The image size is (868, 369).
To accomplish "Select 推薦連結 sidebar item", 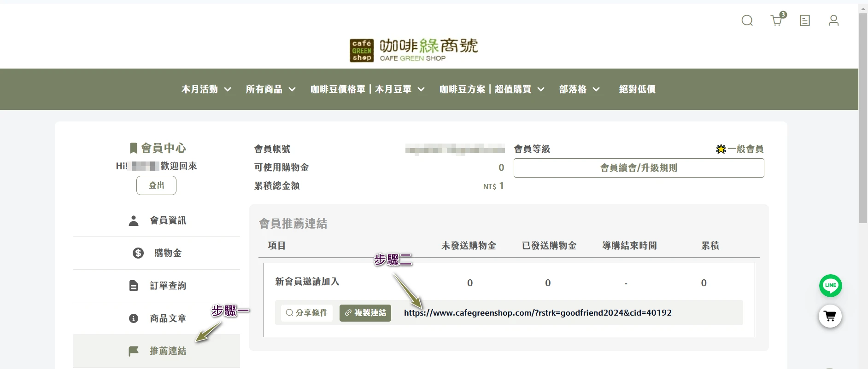I will [x=157, y=351].
